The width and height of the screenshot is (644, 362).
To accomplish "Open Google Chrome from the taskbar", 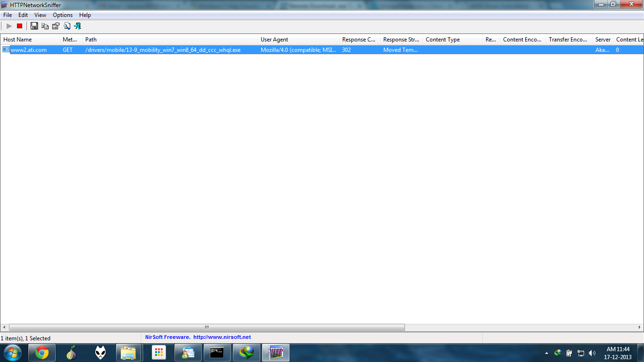I will pyautogui.click(x=42, y=353).
